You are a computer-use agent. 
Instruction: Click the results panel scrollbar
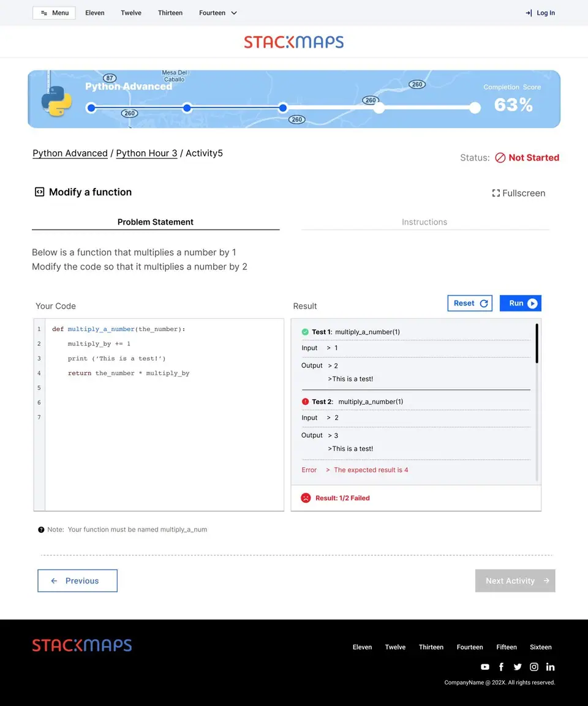(536, 343)
